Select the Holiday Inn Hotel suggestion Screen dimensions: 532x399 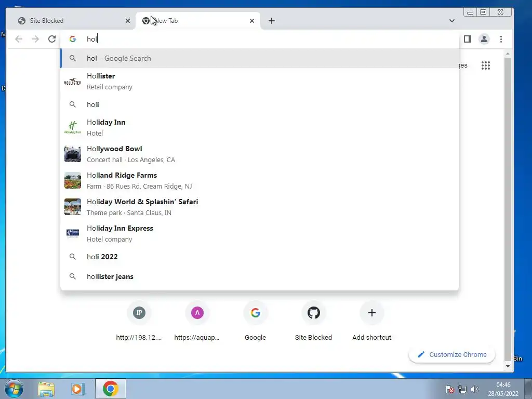260,128
